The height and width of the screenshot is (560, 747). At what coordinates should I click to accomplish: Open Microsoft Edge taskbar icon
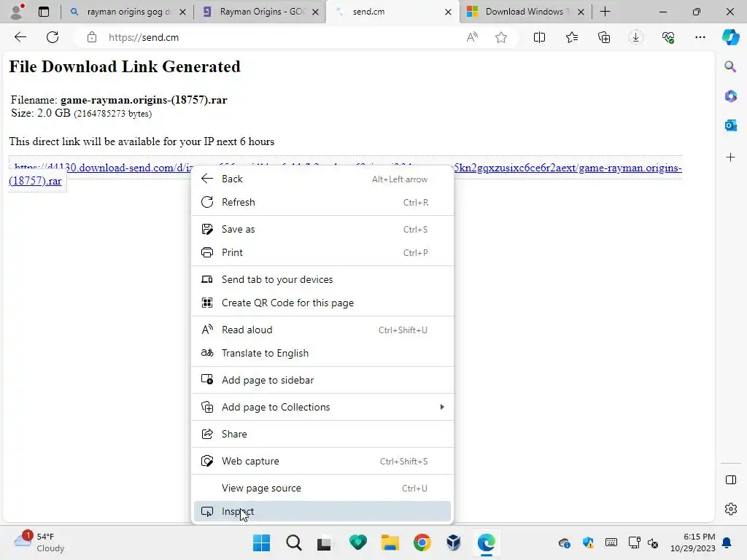pyautogui.click(x=486, y=542)
